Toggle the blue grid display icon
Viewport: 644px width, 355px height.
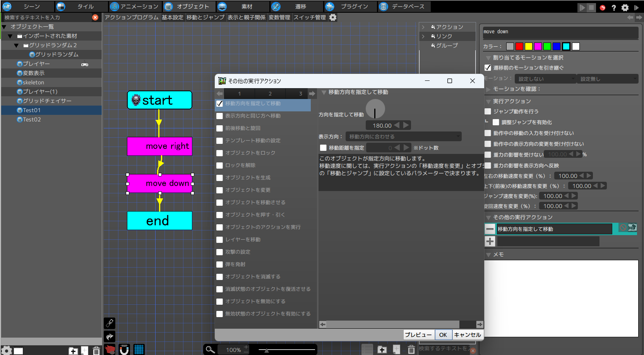pyautogui.click(x=139, y=350)
